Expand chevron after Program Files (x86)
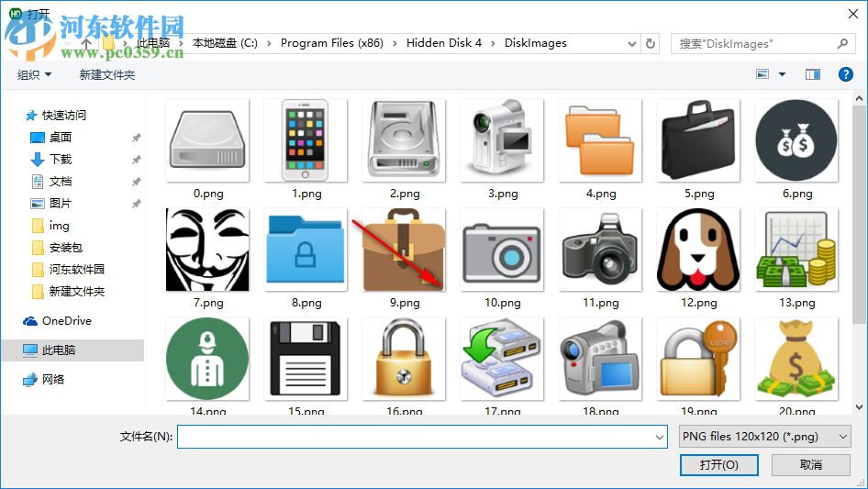Viewport: 868px width, 489px height. pyautogui.click(x=395, y=43)
